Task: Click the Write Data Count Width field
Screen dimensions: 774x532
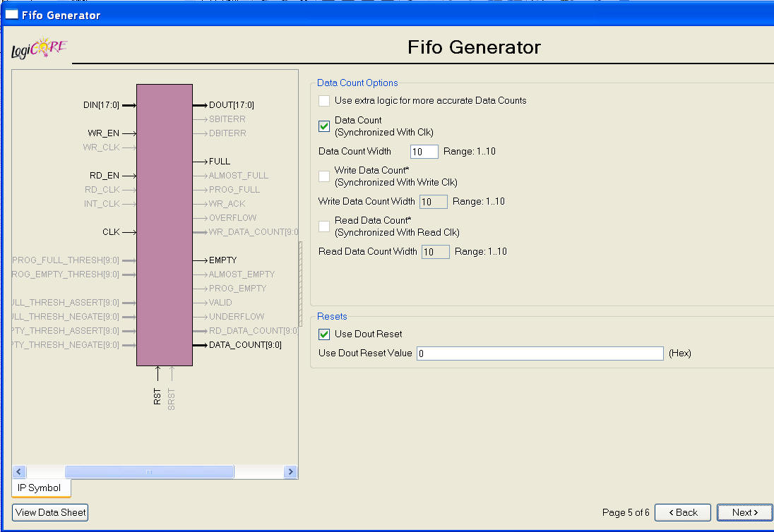Action: [434, 202]
